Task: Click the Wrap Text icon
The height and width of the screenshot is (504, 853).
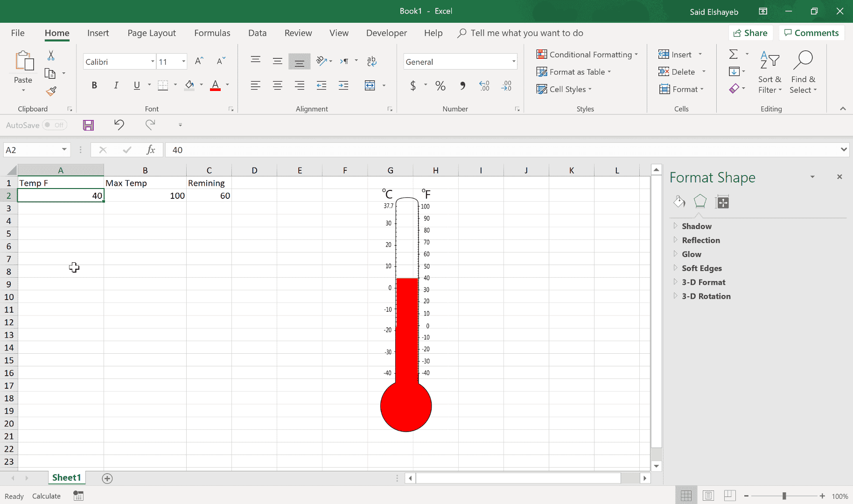Action: coord(371,61)
